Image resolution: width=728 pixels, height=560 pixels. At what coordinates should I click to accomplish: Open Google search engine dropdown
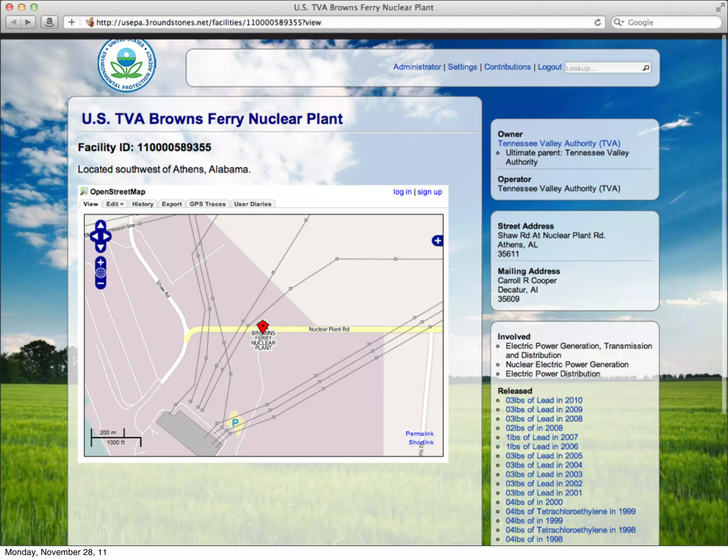(619, 22)
